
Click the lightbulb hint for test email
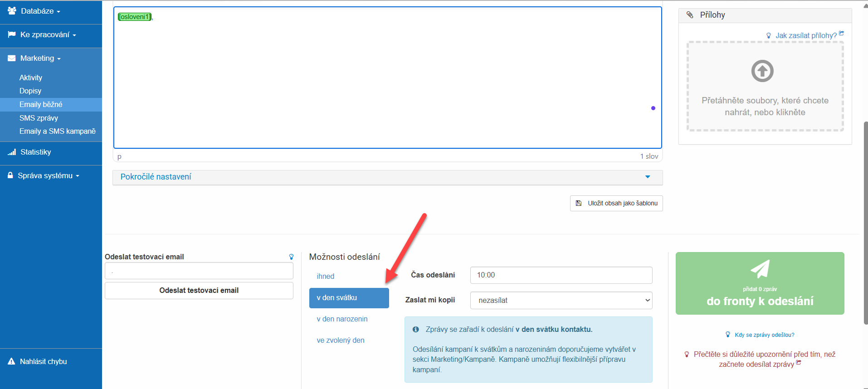(x=291, y=257)
